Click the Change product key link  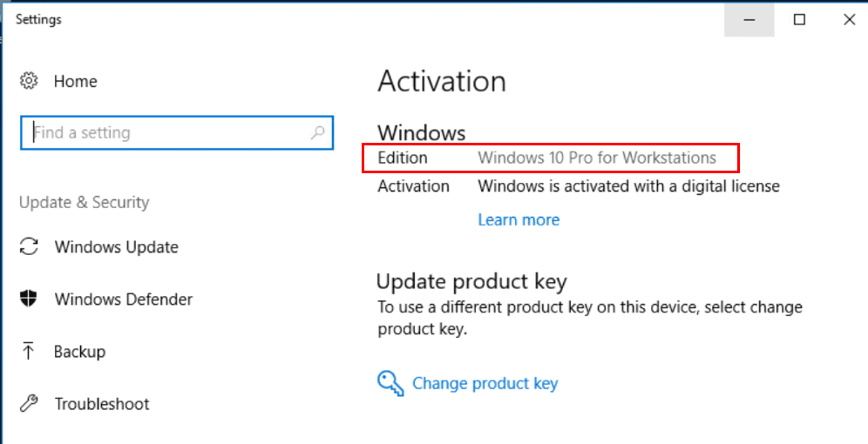pyautogui.click(x=485, y=383)
